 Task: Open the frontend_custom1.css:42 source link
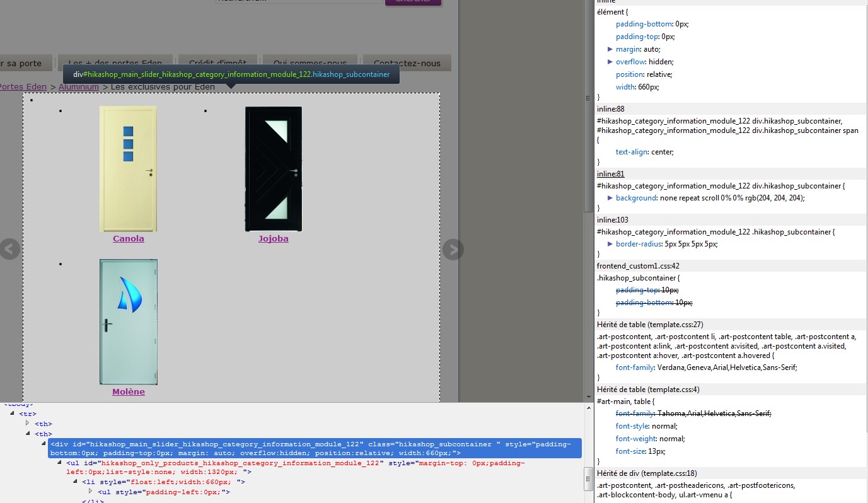coord(638,266)
